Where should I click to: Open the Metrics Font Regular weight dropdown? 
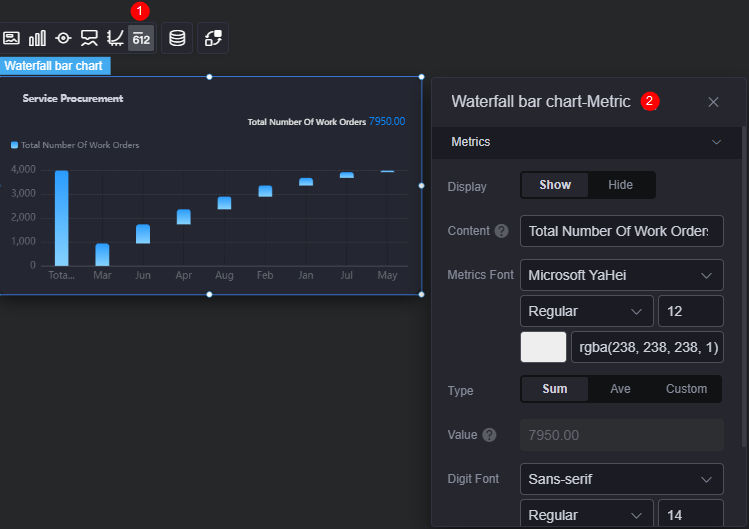(587, 311)
